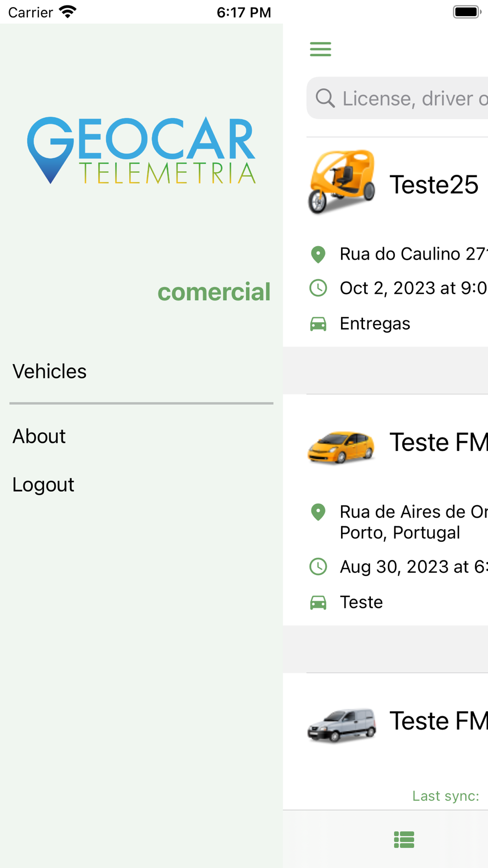Screen dimensions: 488x868
Task: Open the About menu item
Action: click(39, 436)
